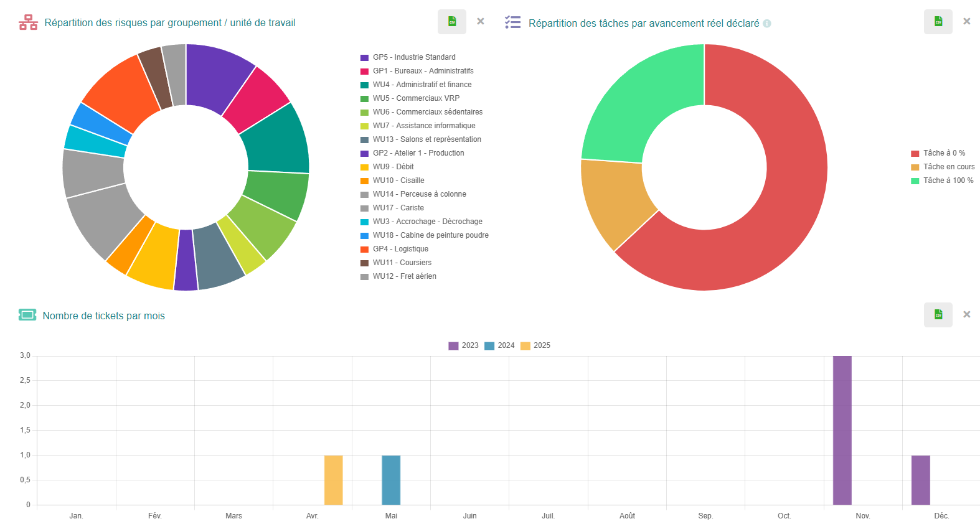Close the task progress widget

click(x=967, y=21)
